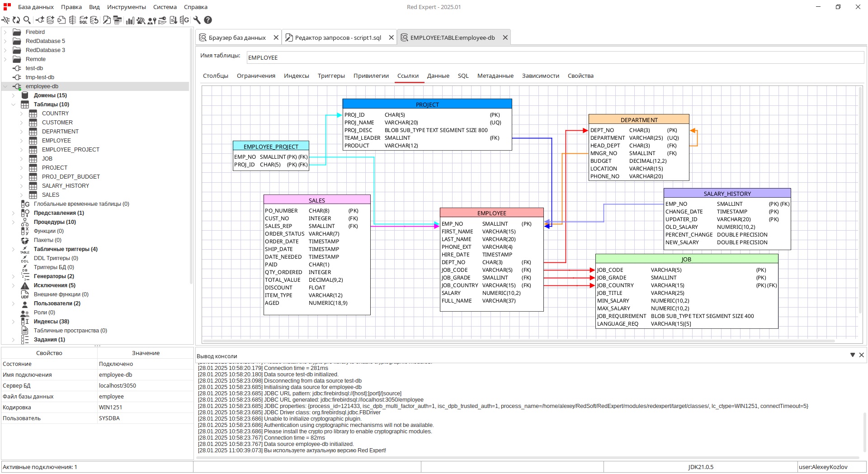
Task: Open the Инструменты menu
Action: click(126, 7)
